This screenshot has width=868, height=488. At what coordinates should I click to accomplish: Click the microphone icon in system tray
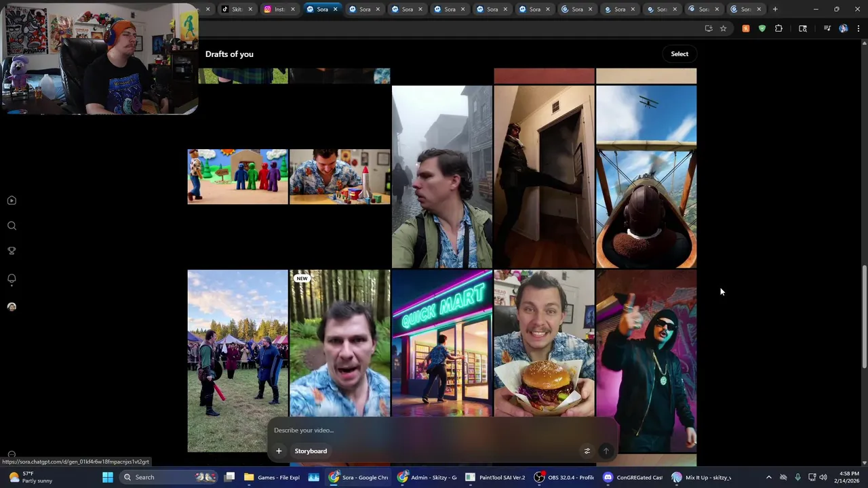click(x=797, y=477)
